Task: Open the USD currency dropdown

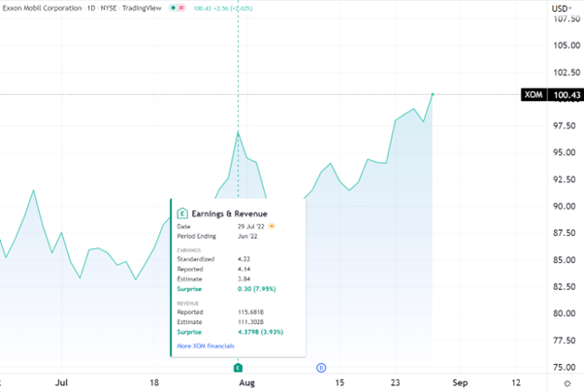Action: pyautogui.click(x=562, y=8)
